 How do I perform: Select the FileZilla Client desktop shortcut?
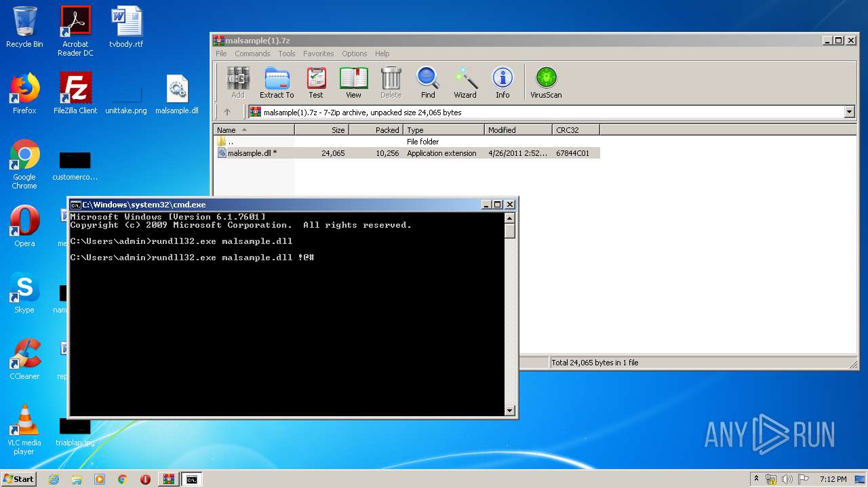[75, 94]
